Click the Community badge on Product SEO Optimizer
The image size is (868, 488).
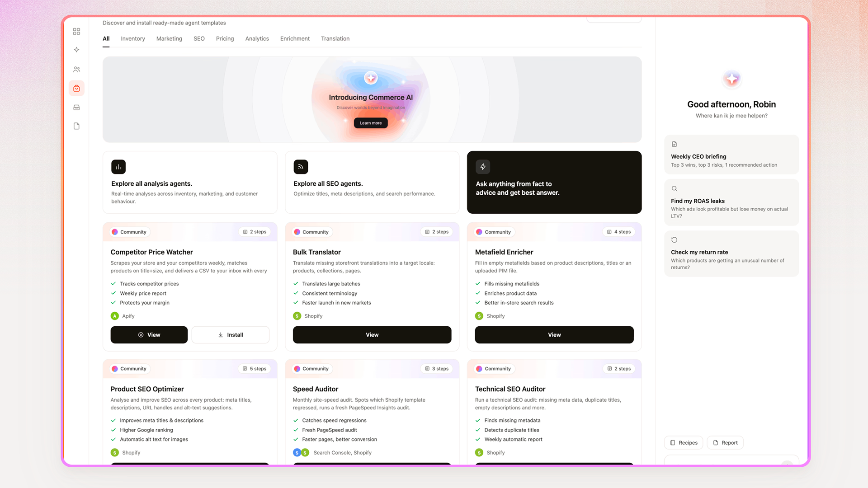[129, 369]
